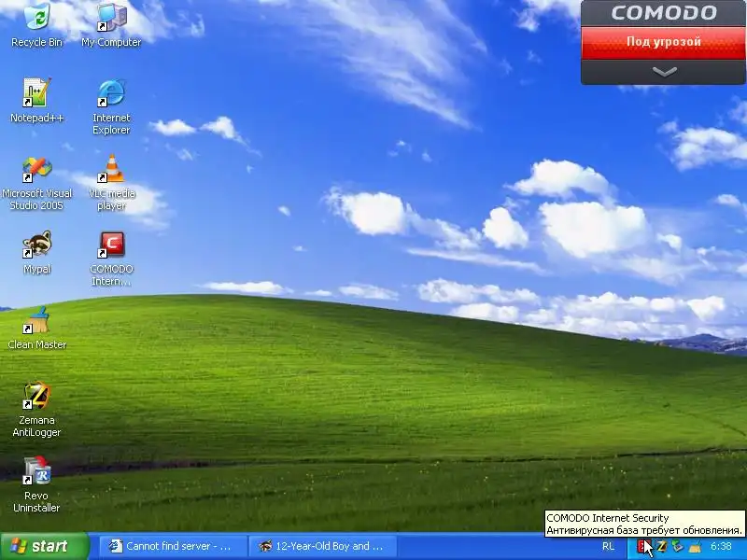Select the COMODO Internet Security desktop shortcut
Screen dimensions: 747x560
click(111, 259)
